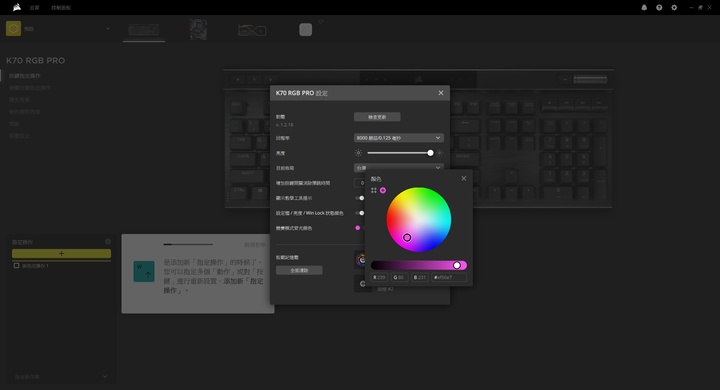Select the graphics card device thumbnail
This screenshot has height=390, width=720.
(x=252, y=30)
